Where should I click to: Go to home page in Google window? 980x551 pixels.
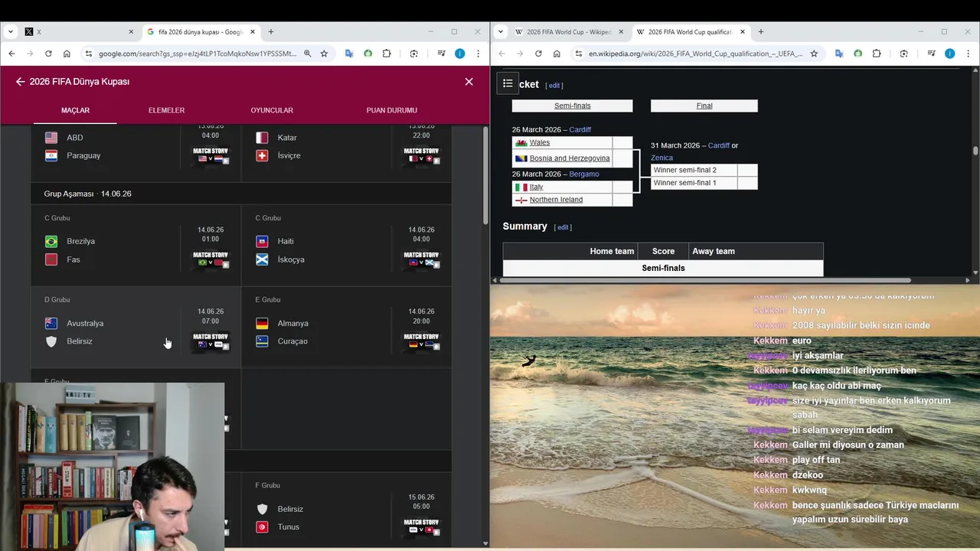(67, 54)
